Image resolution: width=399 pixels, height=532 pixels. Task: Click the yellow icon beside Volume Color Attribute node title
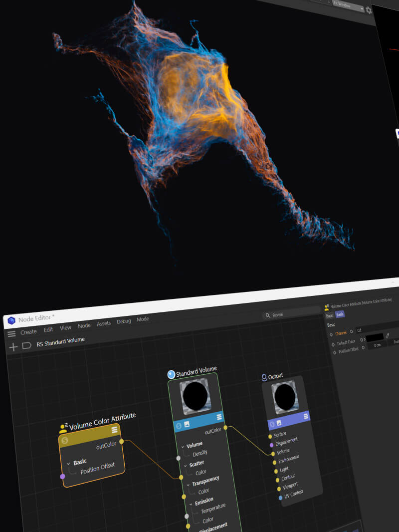pos(63,428)
